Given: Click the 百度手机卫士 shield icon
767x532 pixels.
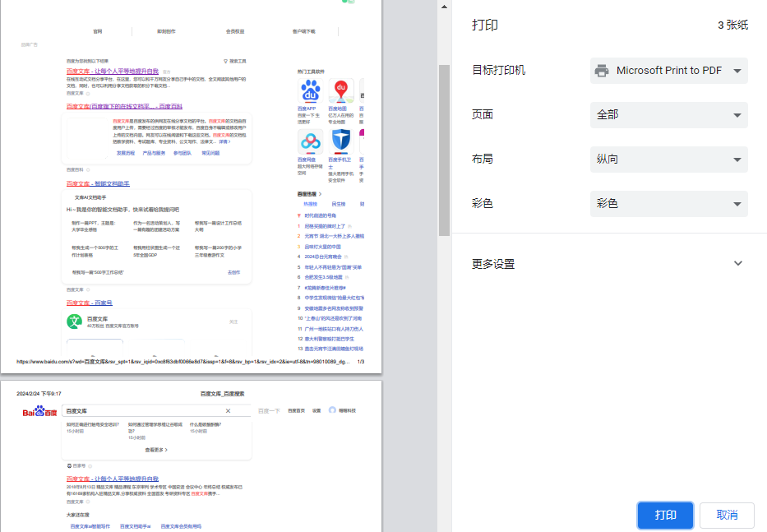Looking at the screenshot, I should point(340,141).
